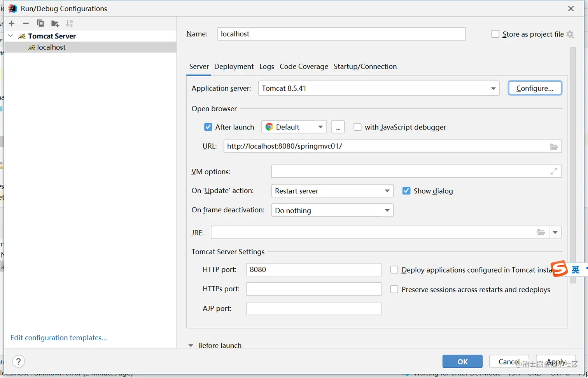
Task: Expand the VM options field
Action: 554,171
